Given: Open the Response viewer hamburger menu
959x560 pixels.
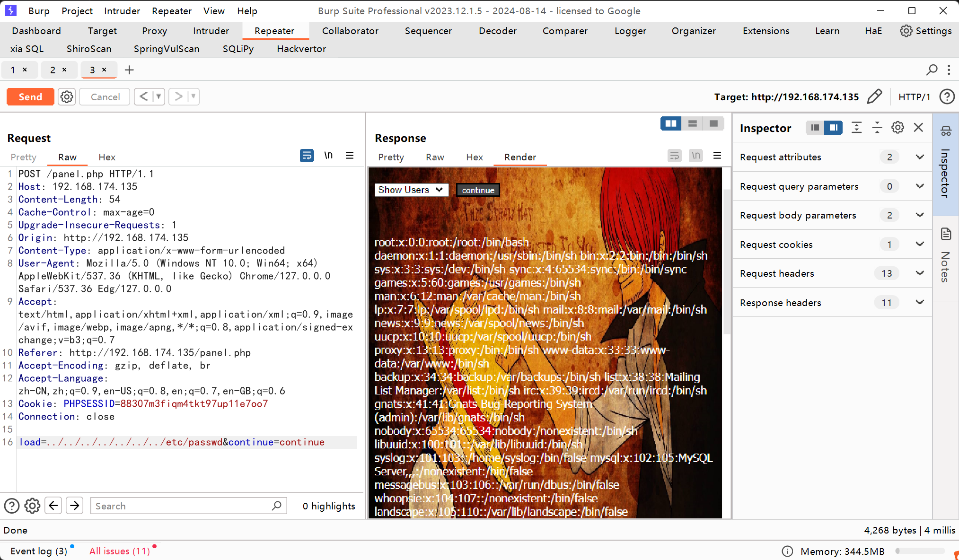Looking at the screenshot, I should click(717, 156).
